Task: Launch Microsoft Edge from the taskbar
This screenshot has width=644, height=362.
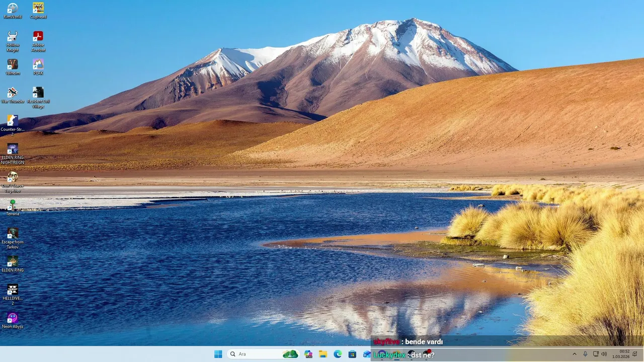Action: 338,354
